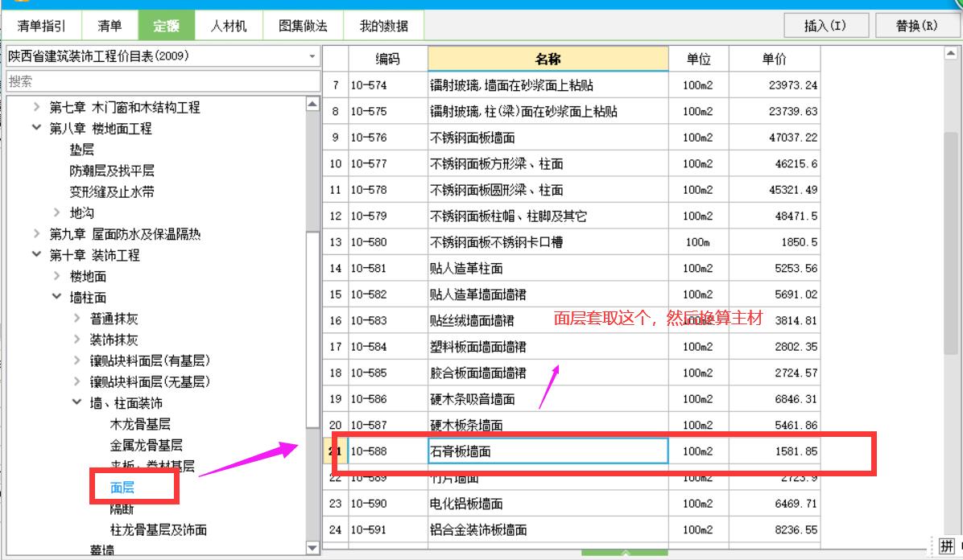The height and width of the screenshot is (560, 963).
Task: Select the 硬木板条墙面 row
Action: click(572, 425)
